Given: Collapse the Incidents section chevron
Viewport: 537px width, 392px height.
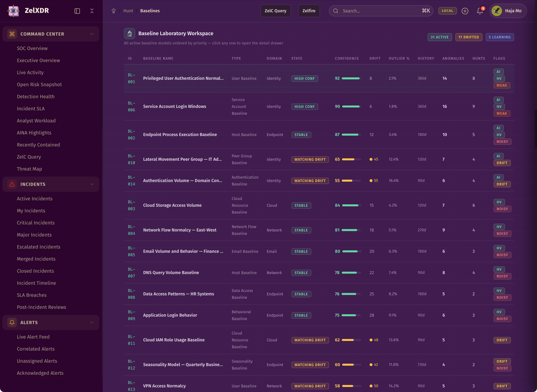Looking at the screenshot, I should tap(92, 184).
